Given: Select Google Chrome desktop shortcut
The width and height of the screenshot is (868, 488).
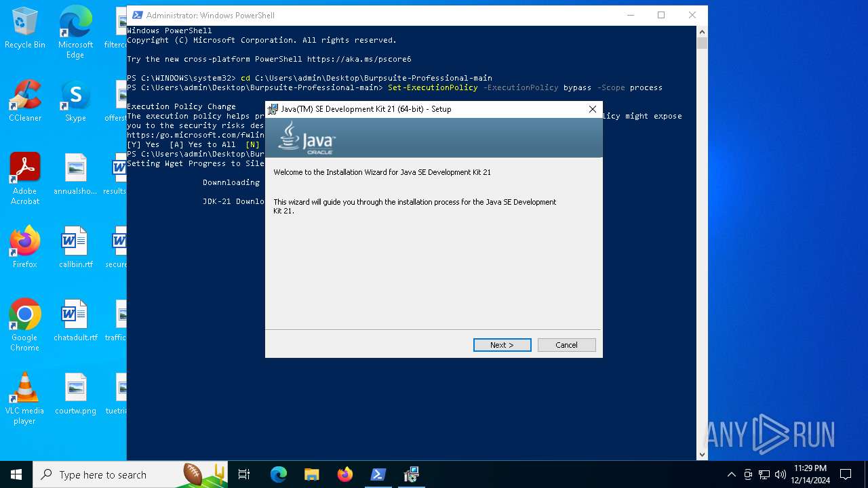Looking at the screenshot, I should [x=25, y=325].
